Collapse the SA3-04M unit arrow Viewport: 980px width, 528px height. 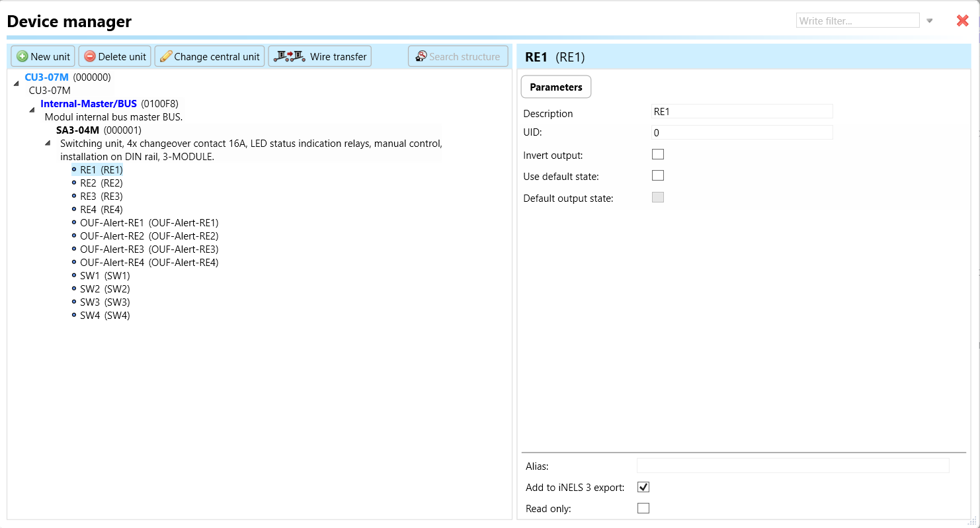(x=48, y=143)
